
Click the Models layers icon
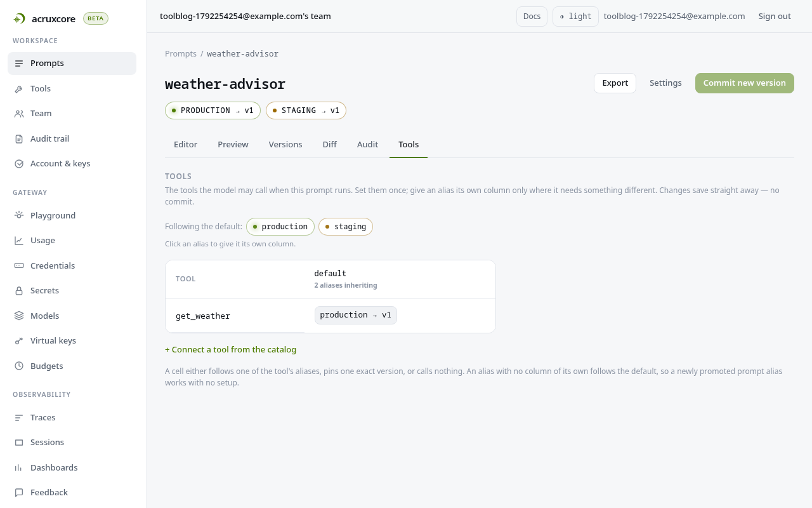pos(19,316)
